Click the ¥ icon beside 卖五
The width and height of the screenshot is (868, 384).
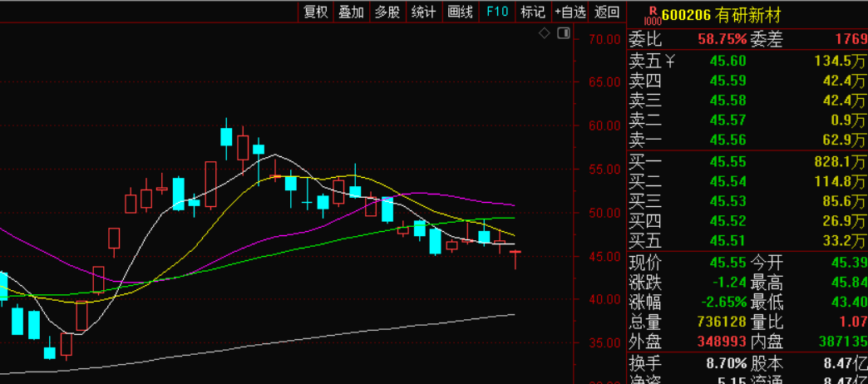point(670,61)
